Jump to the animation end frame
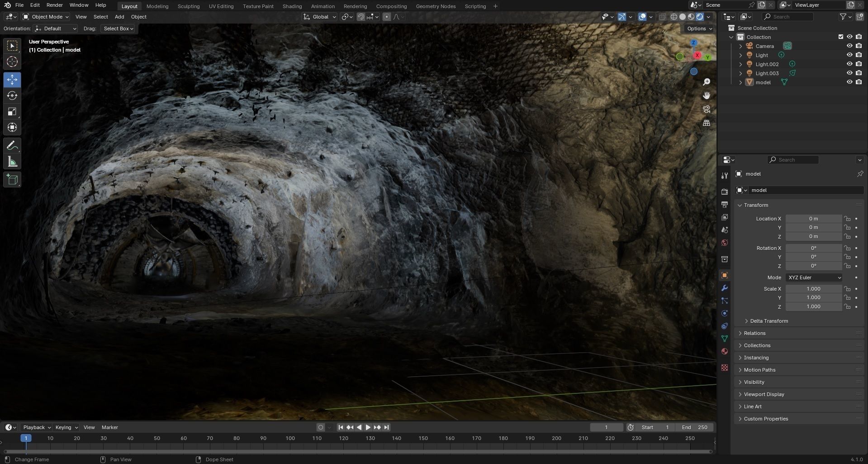This screenshot has height=464, width=868. point(386,427)
